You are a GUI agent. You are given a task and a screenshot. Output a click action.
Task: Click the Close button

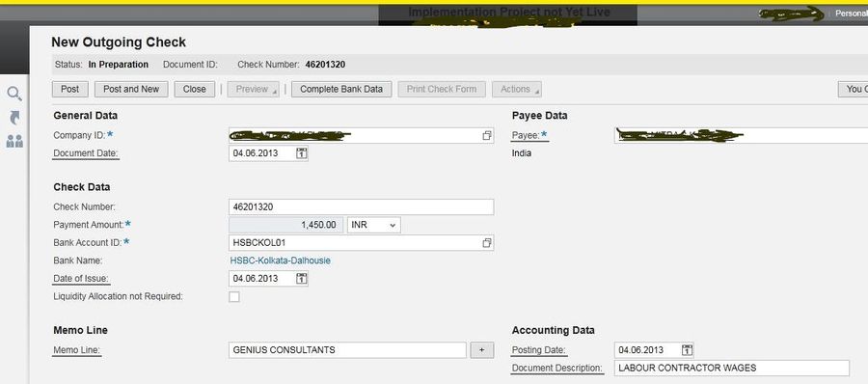click(194, 89)
